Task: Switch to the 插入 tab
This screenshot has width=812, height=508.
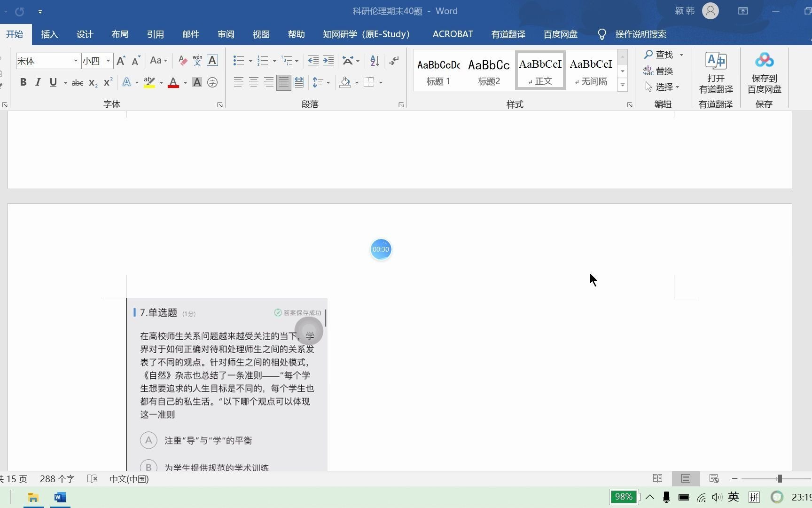Action: 49,34
